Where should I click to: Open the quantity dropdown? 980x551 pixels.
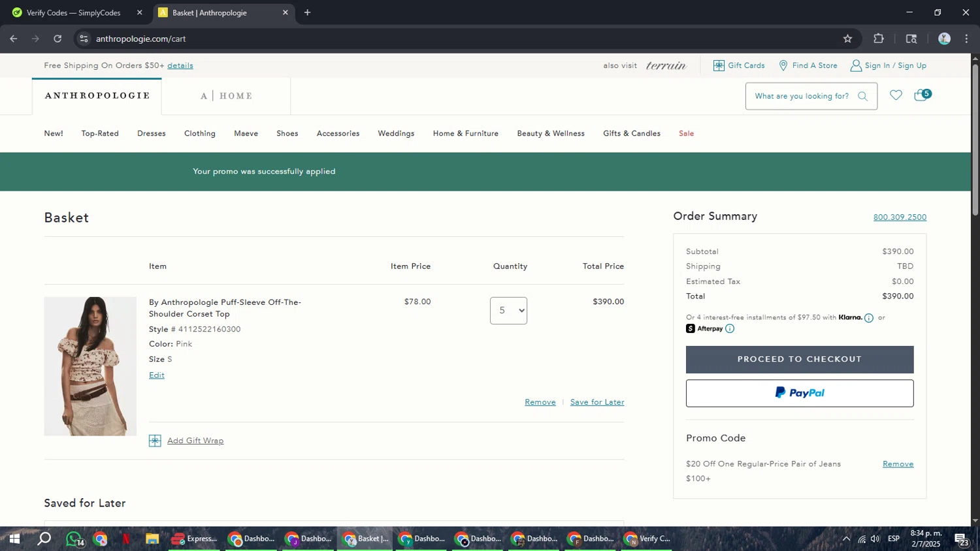(508, 311)
